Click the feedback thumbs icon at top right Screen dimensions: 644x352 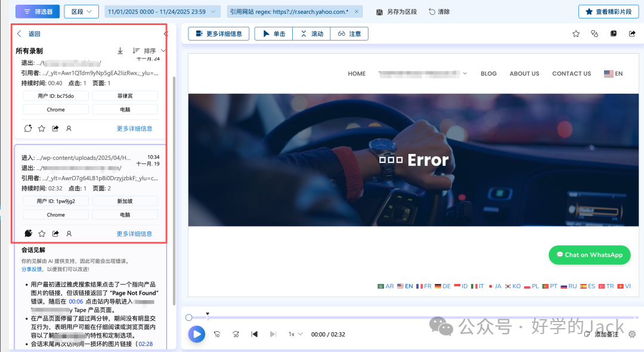pyautogui.click(x=594, y=33)
